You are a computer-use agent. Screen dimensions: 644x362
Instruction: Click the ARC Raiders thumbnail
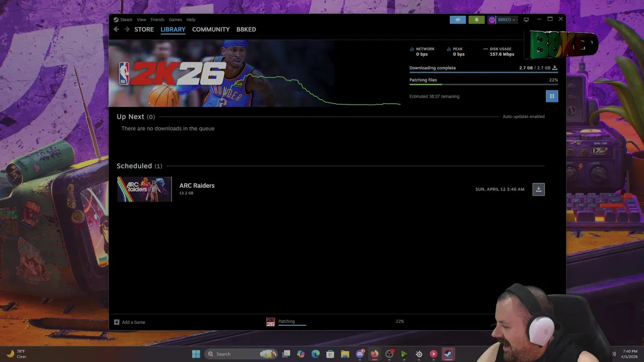click(144, 189)
